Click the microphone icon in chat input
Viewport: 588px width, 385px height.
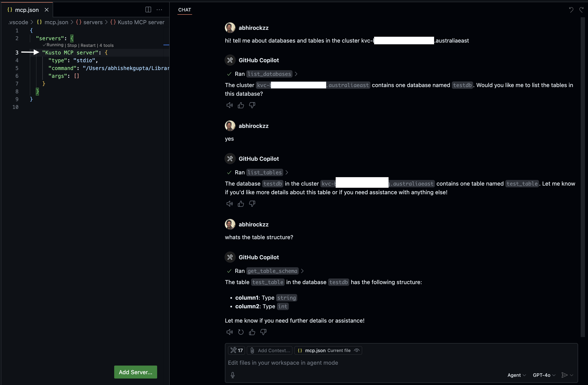point(232,375)
